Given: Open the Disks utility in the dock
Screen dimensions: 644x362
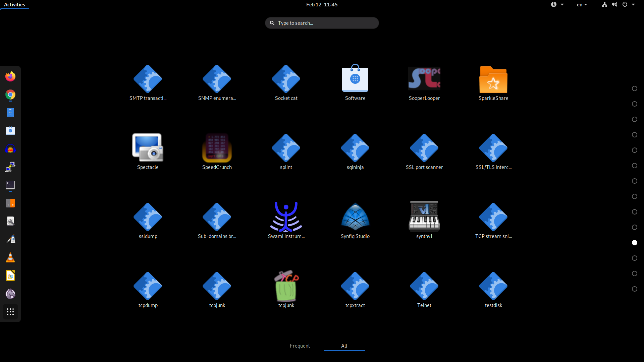Looking at the screenshot, I should 10,221.
